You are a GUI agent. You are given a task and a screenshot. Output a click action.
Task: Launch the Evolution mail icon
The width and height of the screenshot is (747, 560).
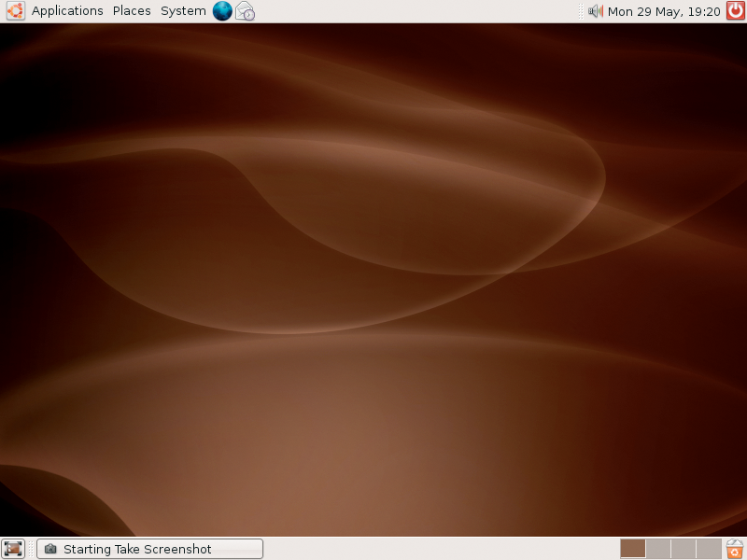coord(245,11)
